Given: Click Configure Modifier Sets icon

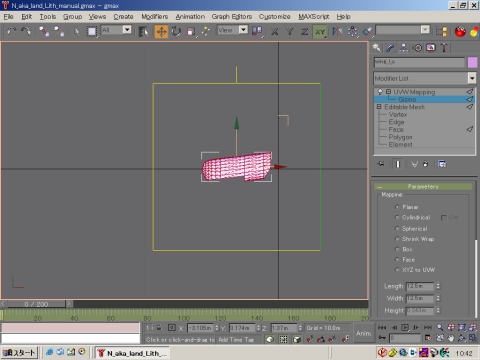Looking at the screenshot, I should [442, 164].
